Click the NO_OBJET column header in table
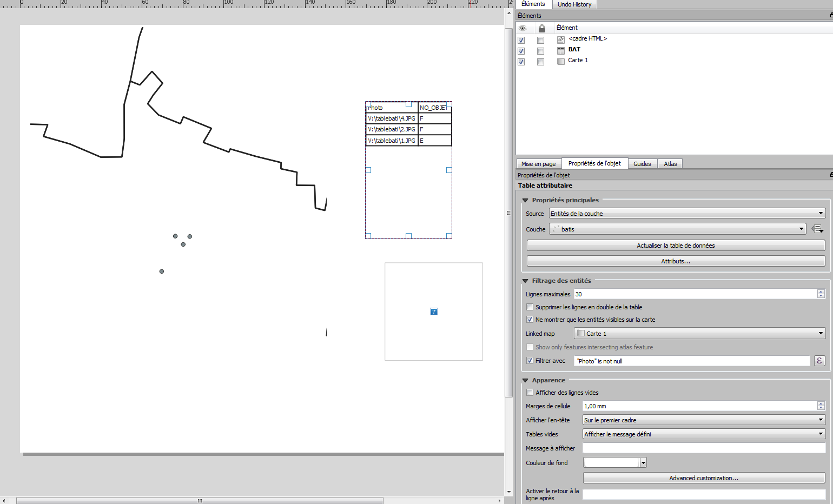Screen dimensions: 833x504 (434, 108)
